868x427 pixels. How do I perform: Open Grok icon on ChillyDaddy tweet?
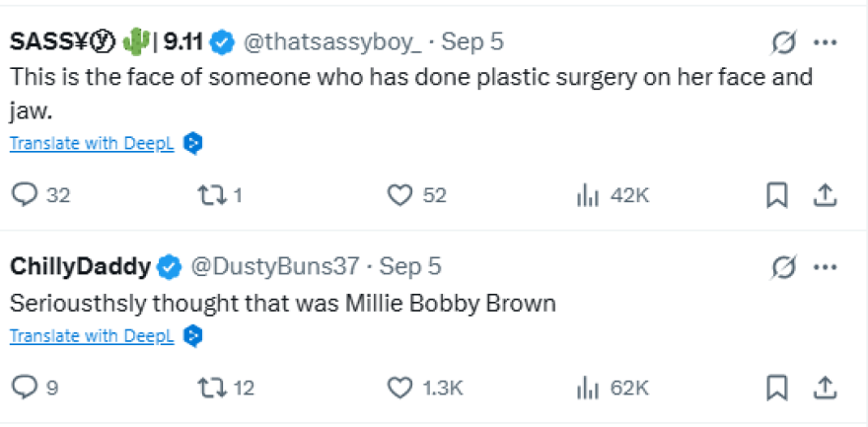(784, 267)
